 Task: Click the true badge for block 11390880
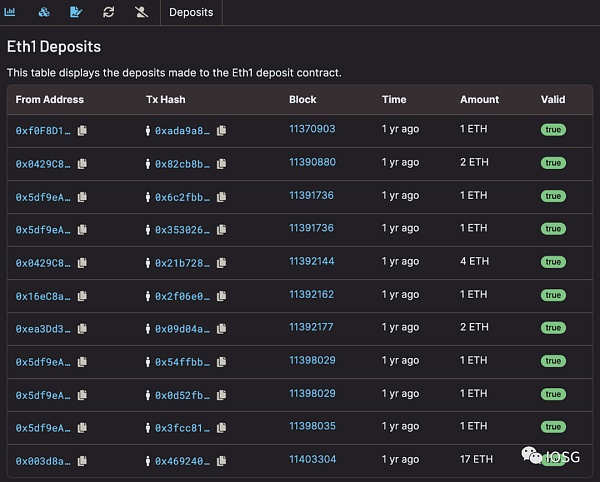[553, 163]
